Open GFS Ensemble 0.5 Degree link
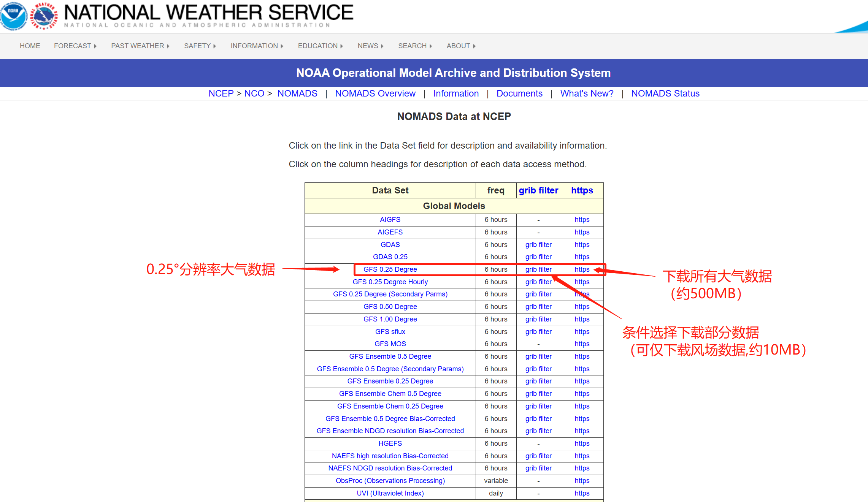This screenshot has height=502, width=868. coord(390,356)
